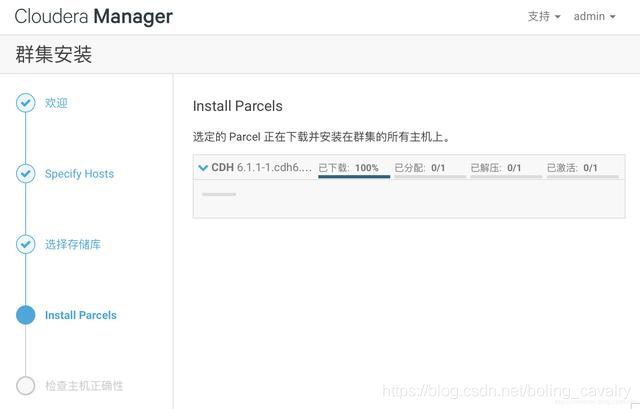Click the checkmark circle beside Specify Hosts
The image size is (640, 409).
(x=25, y=174)
